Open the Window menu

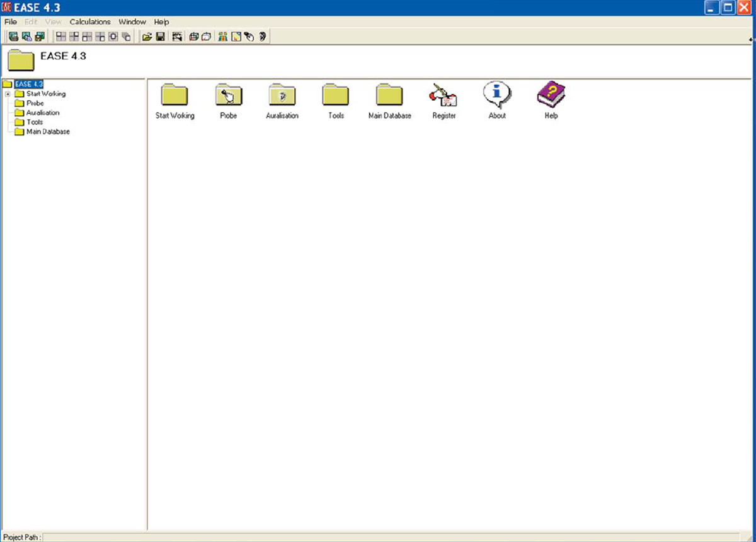coord(132,22)
